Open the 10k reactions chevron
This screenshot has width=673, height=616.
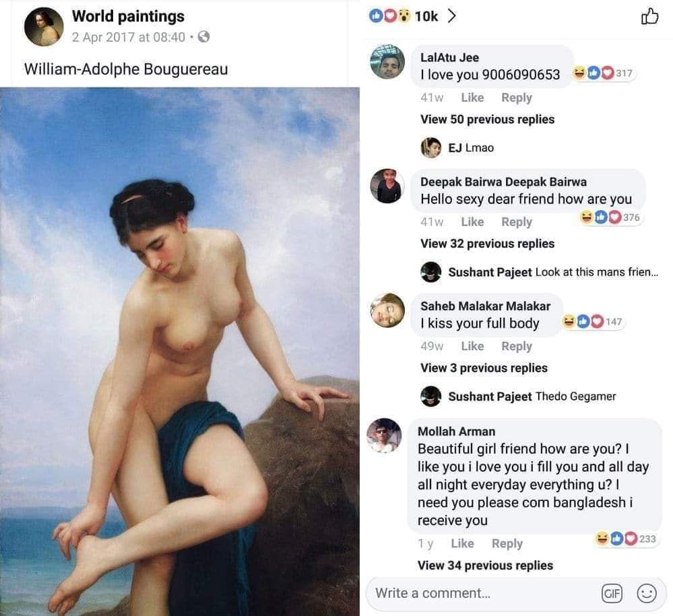coord(451,15)
